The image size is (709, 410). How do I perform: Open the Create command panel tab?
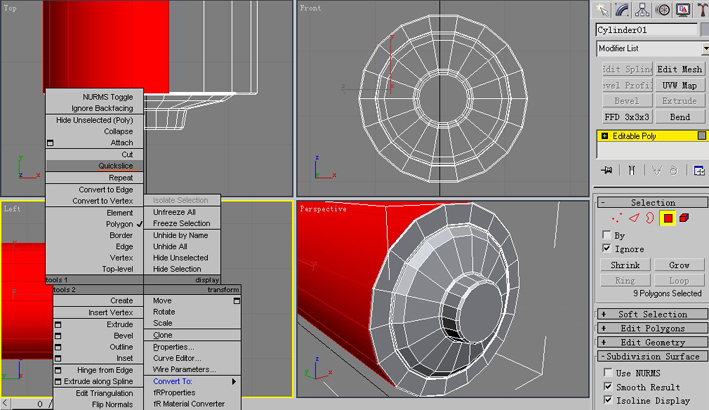603,10
